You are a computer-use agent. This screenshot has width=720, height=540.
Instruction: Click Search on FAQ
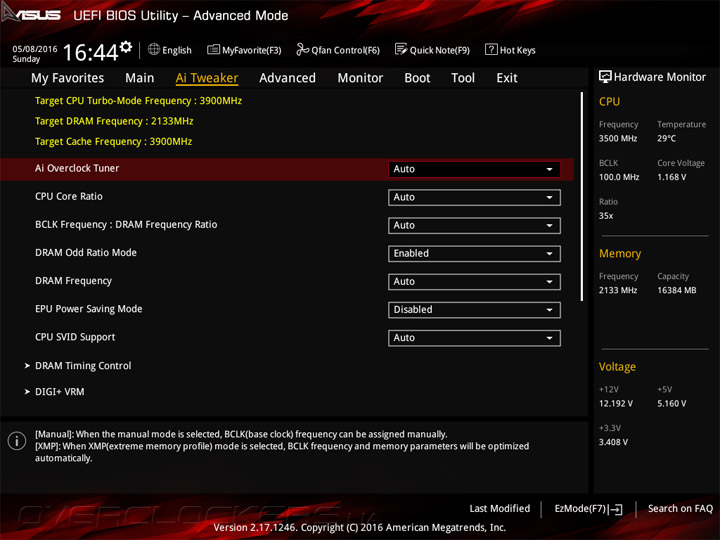click(680, 508)
